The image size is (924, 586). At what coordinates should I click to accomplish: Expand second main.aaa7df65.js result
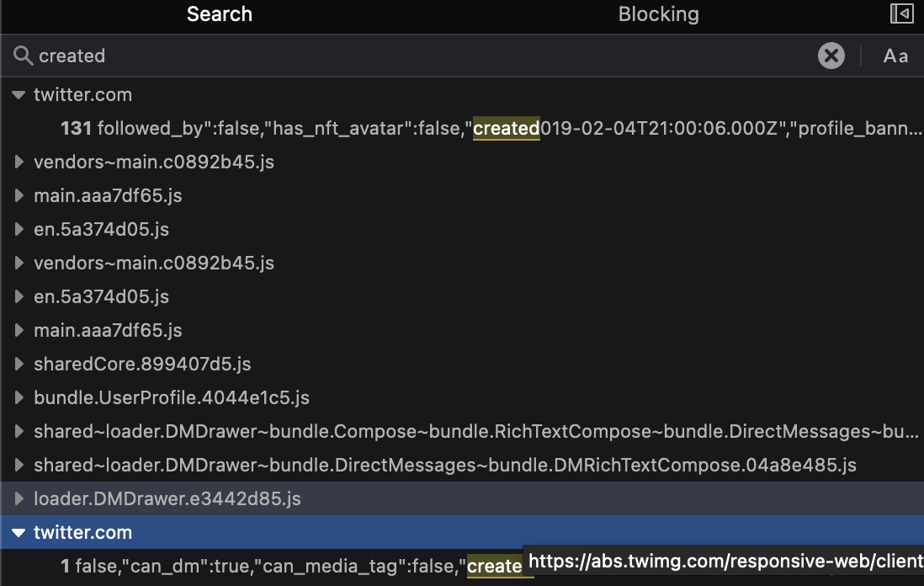pyautogui.click(x=19, y=330)
